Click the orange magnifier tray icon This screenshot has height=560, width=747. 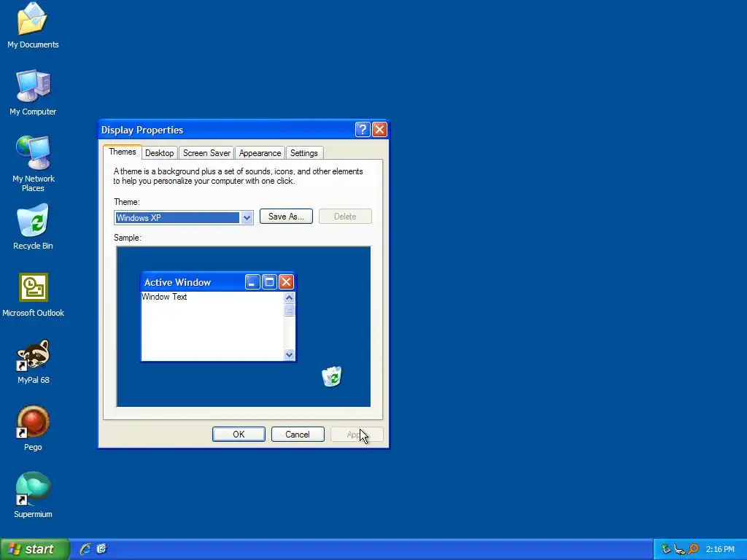click(x=693, y=550)
